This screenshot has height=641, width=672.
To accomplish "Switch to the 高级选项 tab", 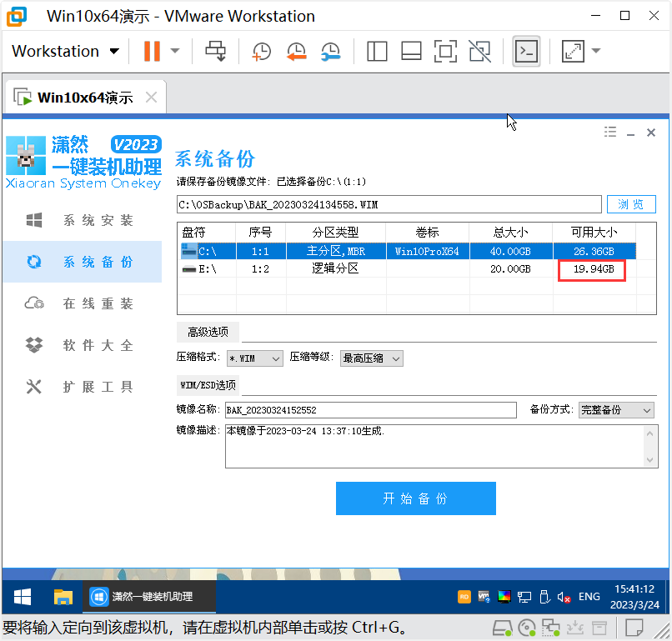I will 208,332.
